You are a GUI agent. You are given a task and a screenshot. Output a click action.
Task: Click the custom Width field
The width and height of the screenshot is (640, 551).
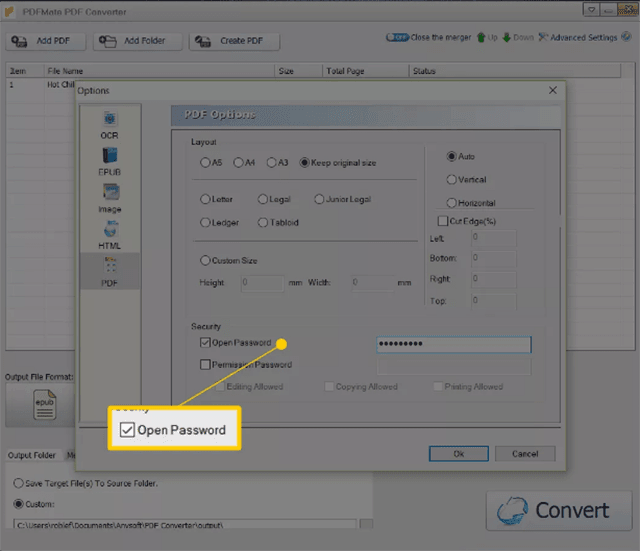tap(372, 283)
